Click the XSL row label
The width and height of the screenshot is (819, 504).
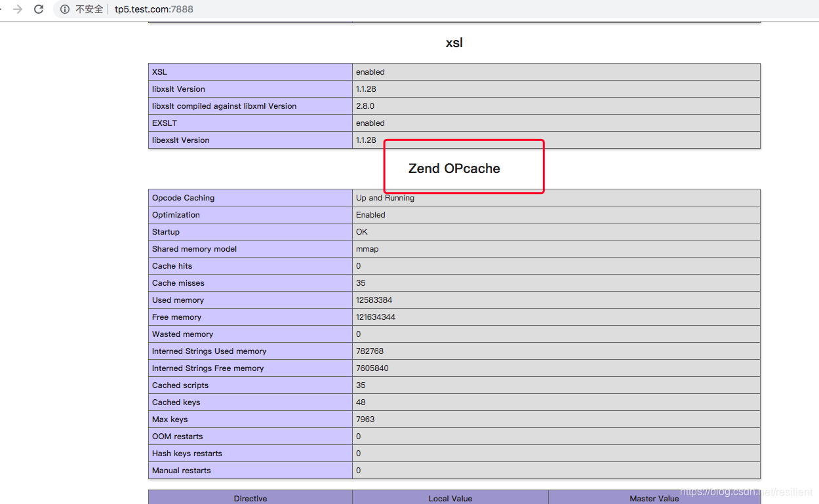click(159, 72)
